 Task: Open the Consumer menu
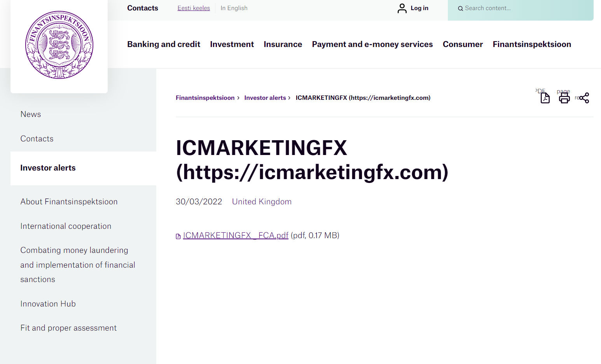pos(463,44)
